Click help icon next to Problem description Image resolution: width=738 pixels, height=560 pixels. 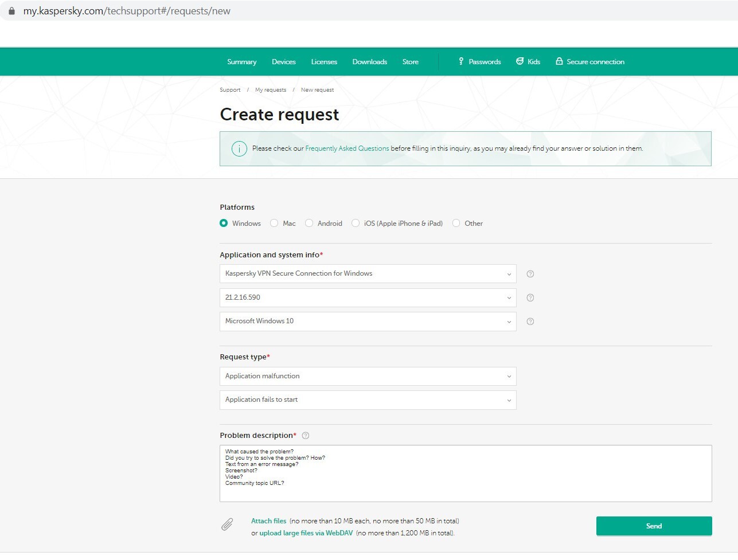coord(306,436)
